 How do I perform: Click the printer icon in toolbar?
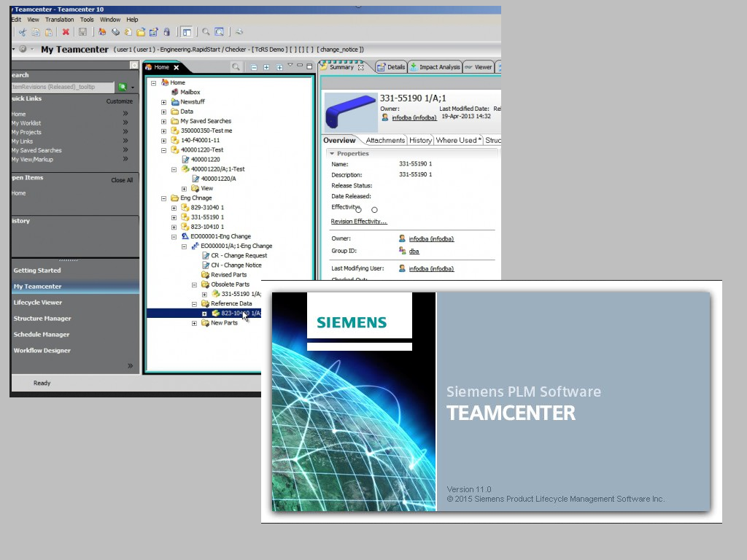click(x=239, y=32)
